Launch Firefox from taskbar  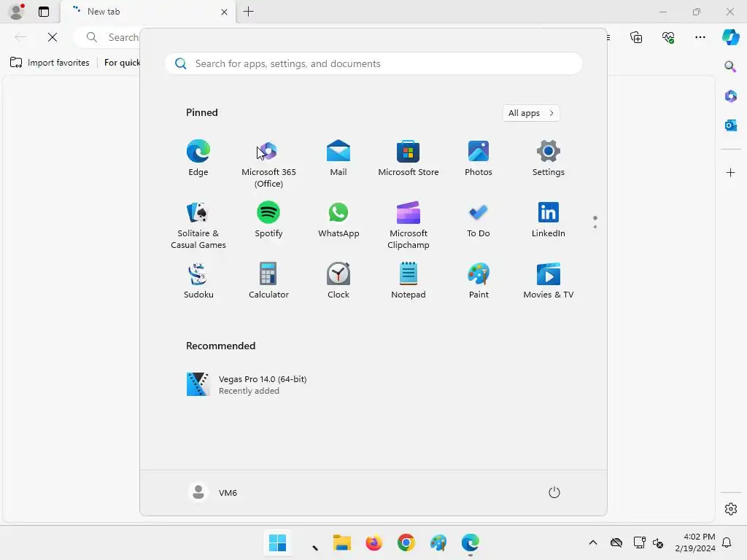point(374,542)
